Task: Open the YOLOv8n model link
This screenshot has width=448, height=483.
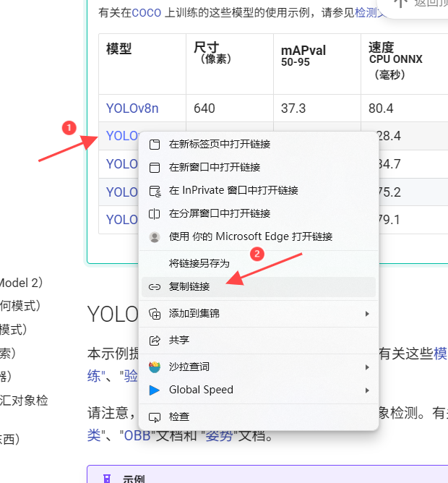Action: tap(132, 108)
